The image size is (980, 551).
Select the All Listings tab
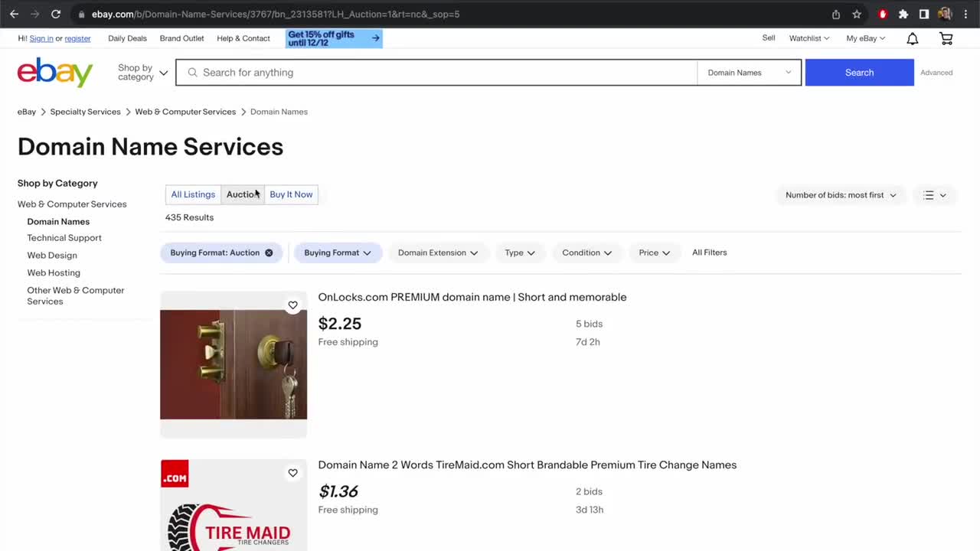pyautogui.click(x=193, y=194)
